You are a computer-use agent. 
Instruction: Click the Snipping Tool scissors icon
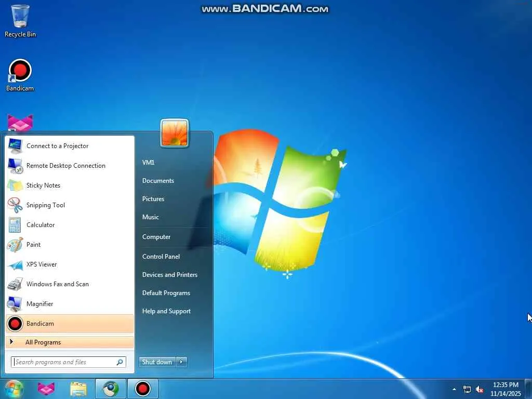coord(15,205)
